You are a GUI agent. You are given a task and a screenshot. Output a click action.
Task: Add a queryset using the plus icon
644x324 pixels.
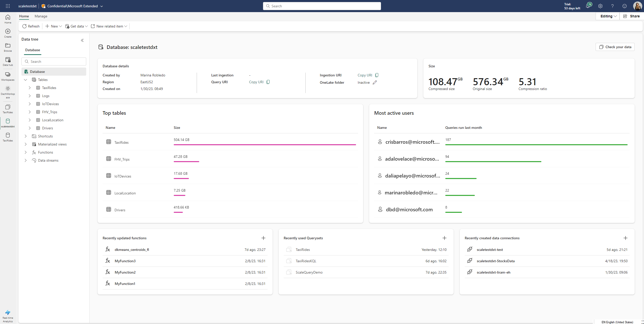point(444,238)
